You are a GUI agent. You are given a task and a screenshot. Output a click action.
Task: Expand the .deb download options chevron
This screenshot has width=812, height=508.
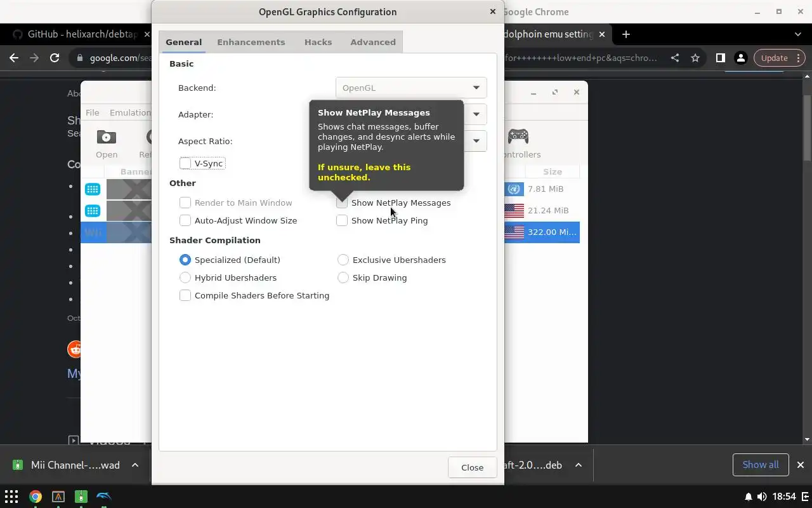click(x=579, y=465)
